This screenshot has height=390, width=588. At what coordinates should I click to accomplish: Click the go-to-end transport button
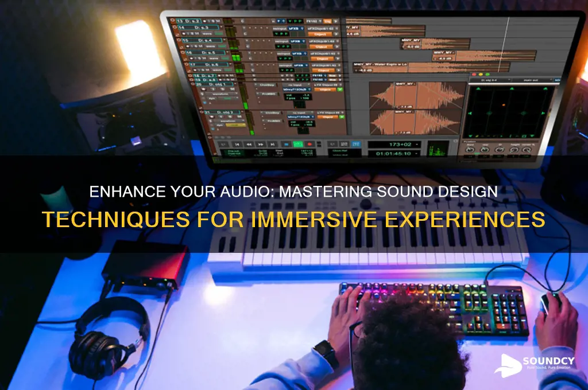[x=273, y=144]
